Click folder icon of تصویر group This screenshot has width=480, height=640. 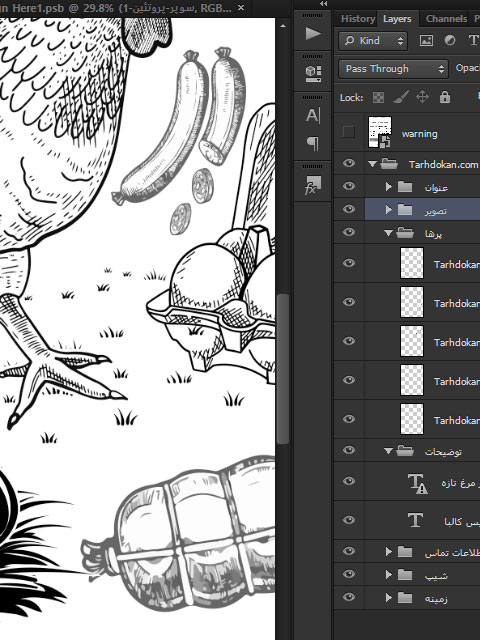pyautogui.click(x=405, y=210)
